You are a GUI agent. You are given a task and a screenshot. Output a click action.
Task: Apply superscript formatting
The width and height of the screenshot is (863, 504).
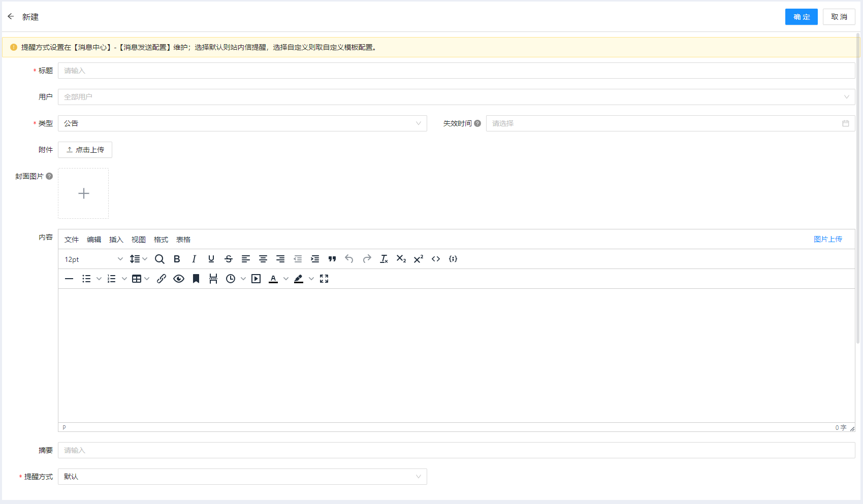(418, 259)
